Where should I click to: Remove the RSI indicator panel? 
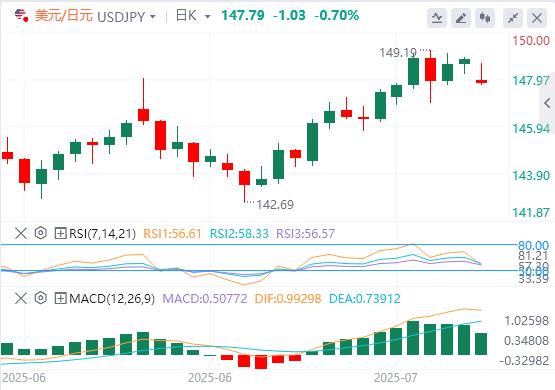click(21, 233)
